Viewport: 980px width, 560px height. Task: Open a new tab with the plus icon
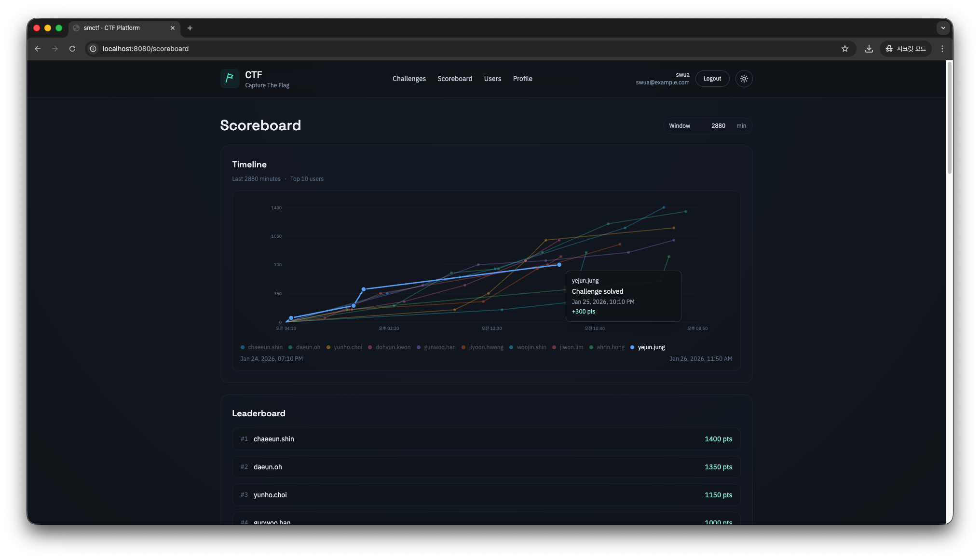[x=190, y=28]
